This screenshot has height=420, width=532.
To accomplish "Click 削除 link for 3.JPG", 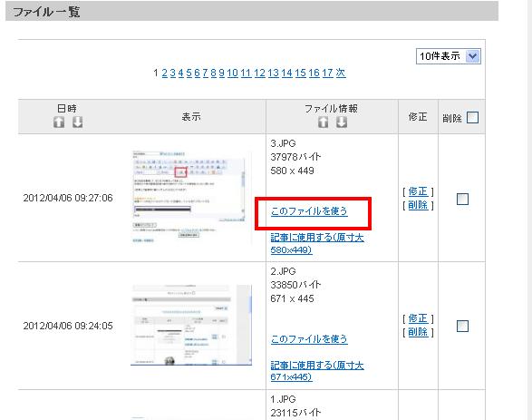I will point(418,205).
